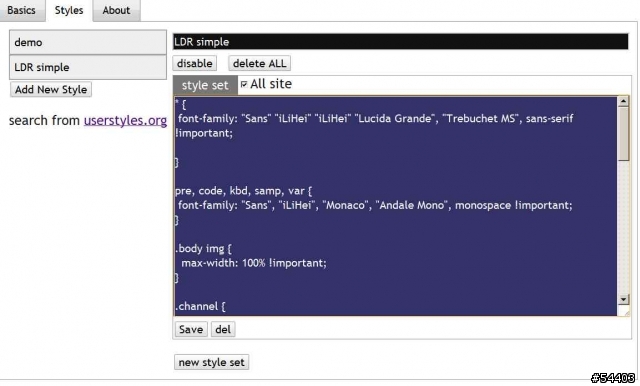Image resolution: width=640 pixels, height=386 pixels.
Task: Click the del button
Action: click(223, 329)
